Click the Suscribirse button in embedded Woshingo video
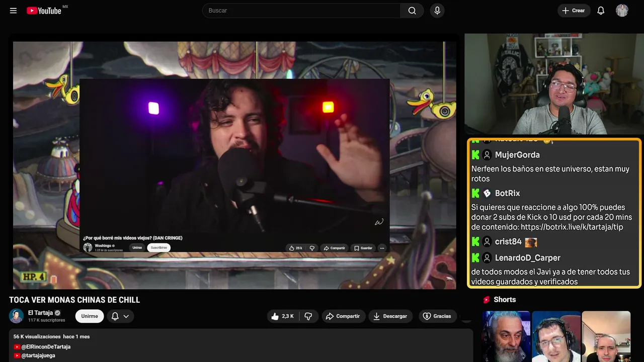Image resolution: width=644 pixels, height=362 pixels. (159, 248)
